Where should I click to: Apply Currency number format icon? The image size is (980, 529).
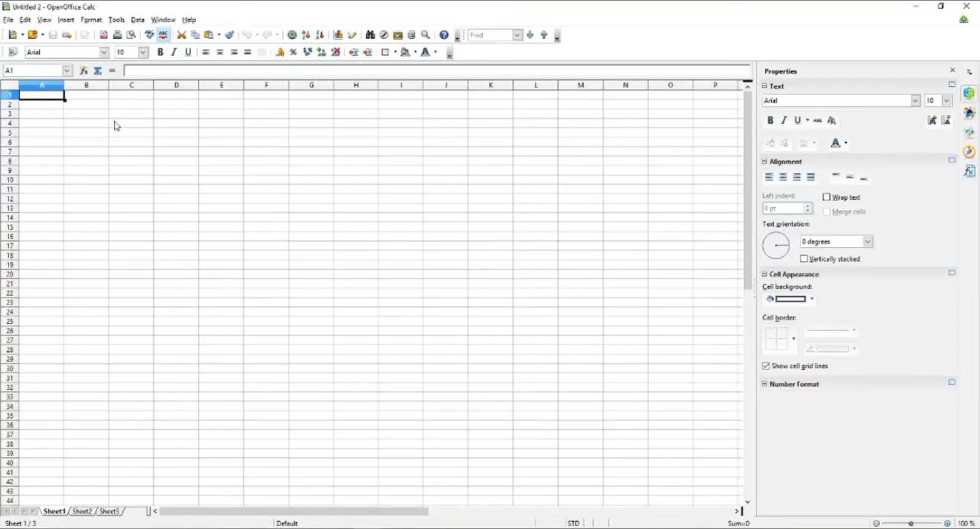point(280,52)
